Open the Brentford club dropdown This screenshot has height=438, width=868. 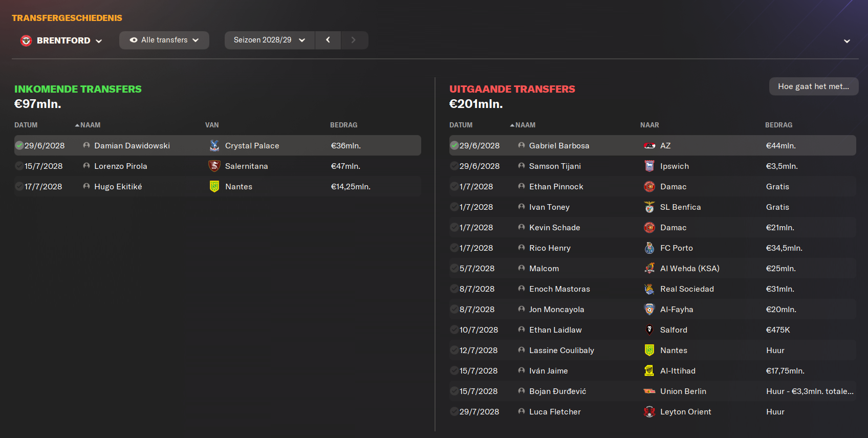pyautogui.click(x=61, y=40)
